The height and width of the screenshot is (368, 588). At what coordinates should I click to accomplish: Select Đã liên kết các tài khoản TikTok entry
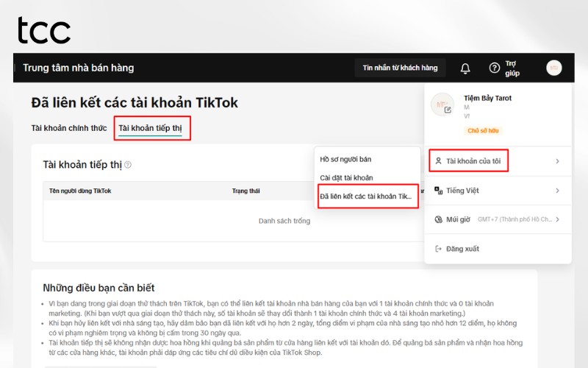tap(365, 197)
